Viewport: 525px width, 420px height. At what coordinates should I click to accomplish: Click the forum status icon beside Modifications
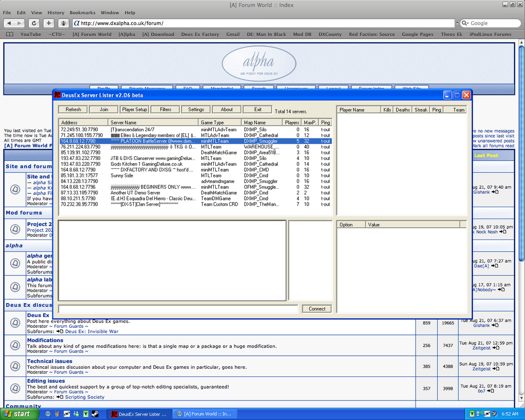[15, 345]
